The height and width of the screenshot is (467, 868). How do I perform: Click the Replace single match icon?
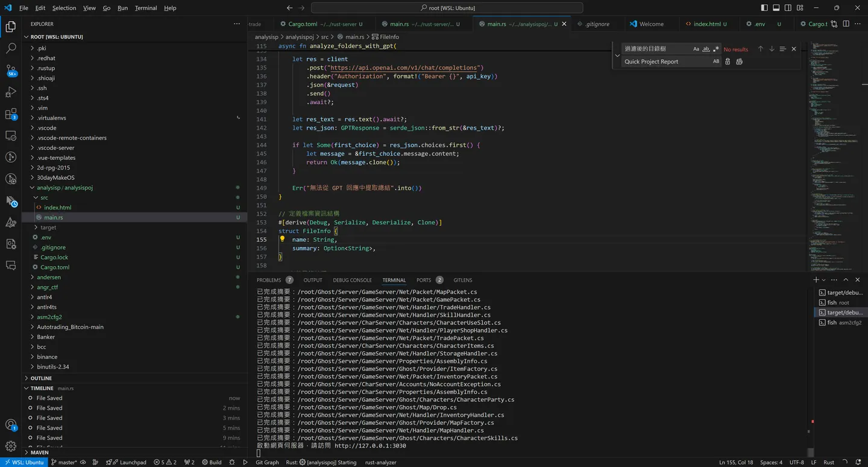(728, 62)
